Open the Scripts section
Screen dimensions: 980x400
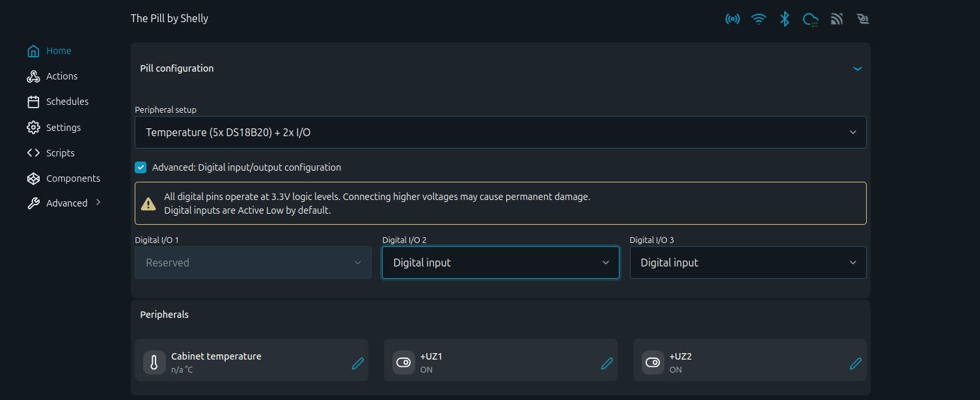61,152
